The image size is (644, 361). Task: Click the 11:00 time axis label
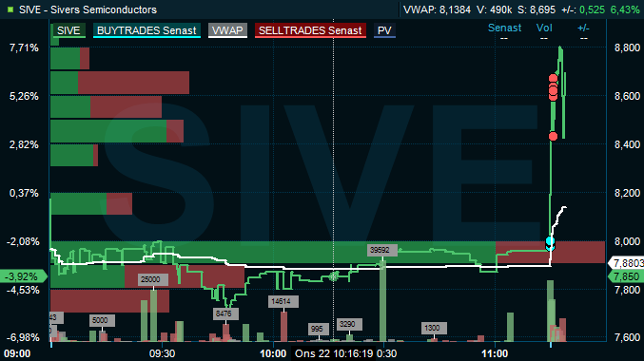[x=495, y=353]
